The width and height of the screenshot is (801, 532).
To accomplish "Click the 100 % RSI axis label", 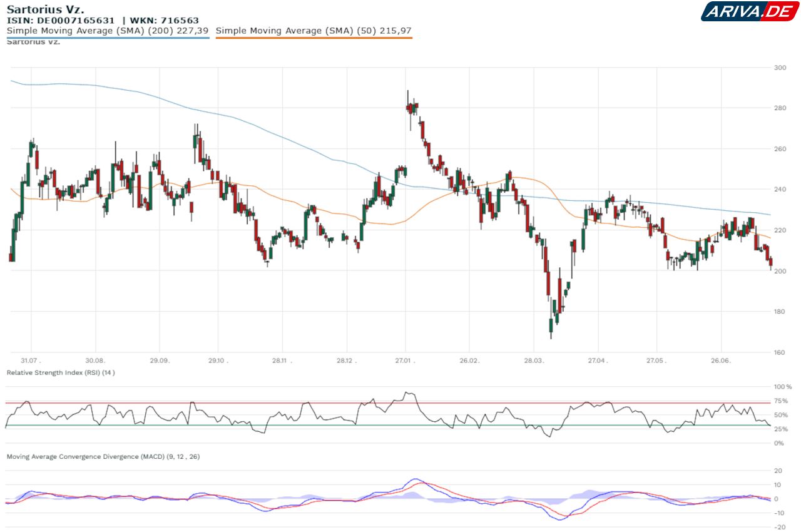I will point(783,387).
